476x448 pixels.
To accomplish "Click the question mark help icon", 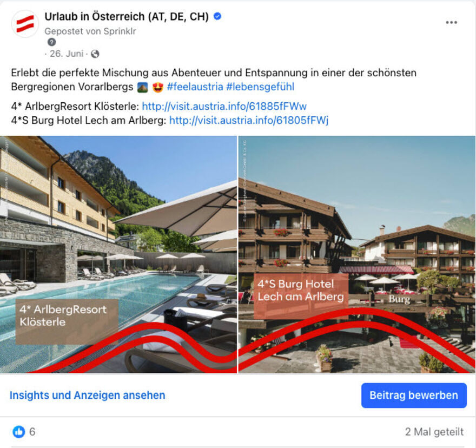I will (x=51, y=42).
